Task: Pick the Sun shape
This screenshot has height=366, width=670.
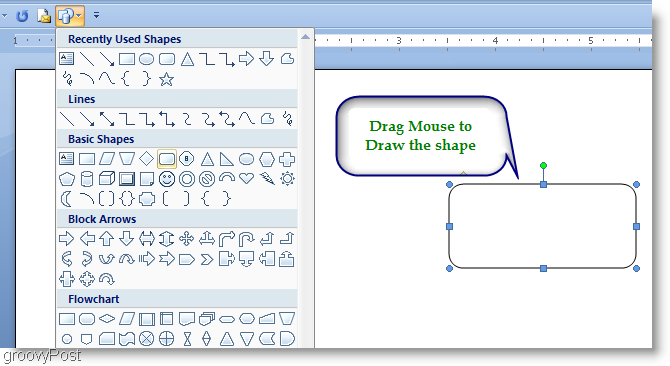Action: click(287, 179)
